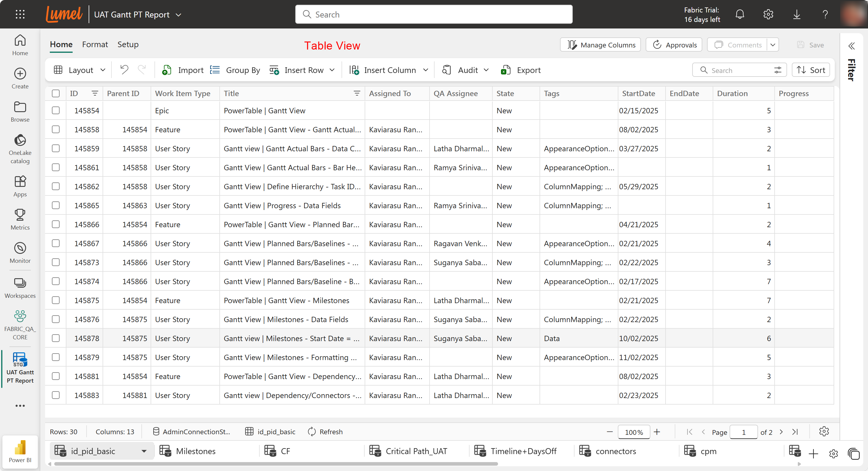
Task: Click the Sort button
Action: 810,70
